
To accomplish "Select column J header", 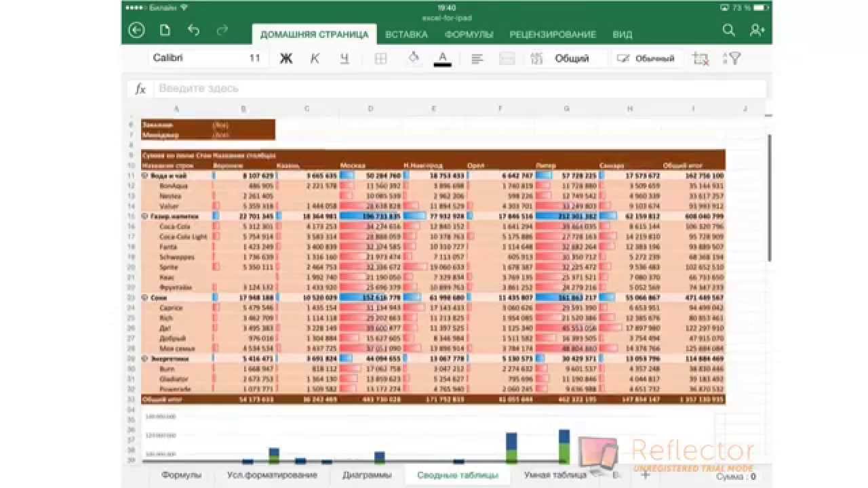I will [745, 108].
